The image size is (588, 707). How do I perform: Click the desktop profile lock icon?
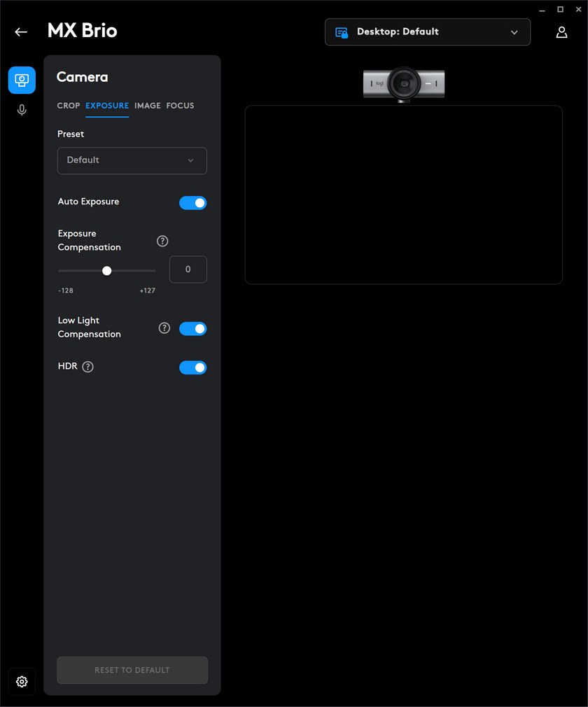(342, 32)
